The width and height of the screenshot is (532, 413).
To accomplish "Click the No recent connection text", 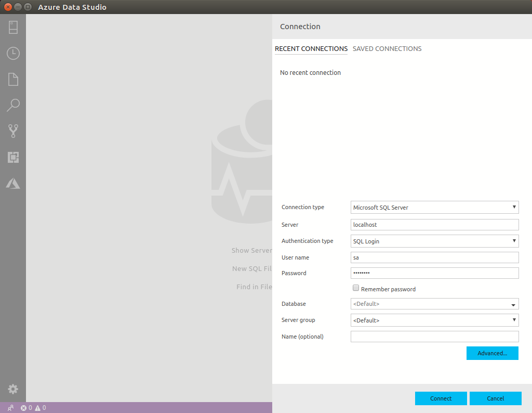I will coord(310,73).
